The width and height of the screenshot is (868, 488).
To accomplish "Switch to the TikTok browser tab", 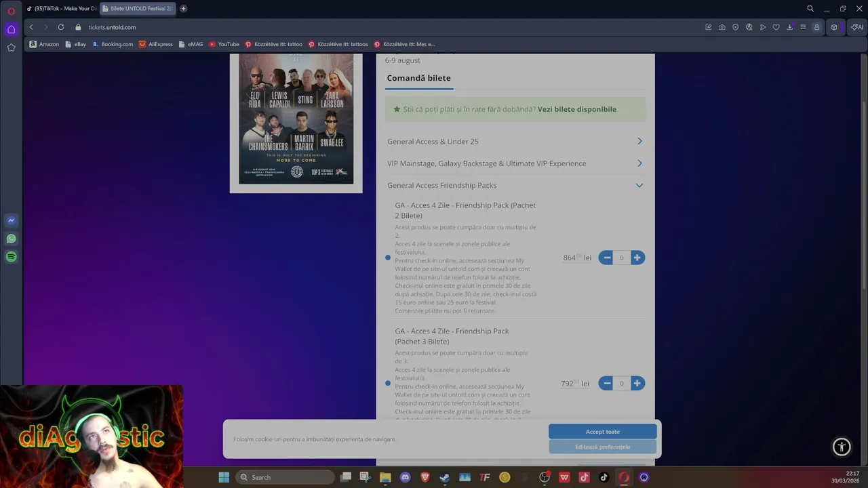I will [x=61, y=9].
